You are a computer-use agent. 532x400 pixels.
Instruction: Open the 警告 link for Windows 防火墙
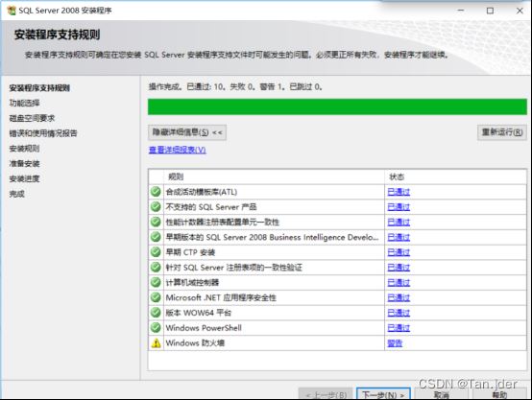click(395, 343)
